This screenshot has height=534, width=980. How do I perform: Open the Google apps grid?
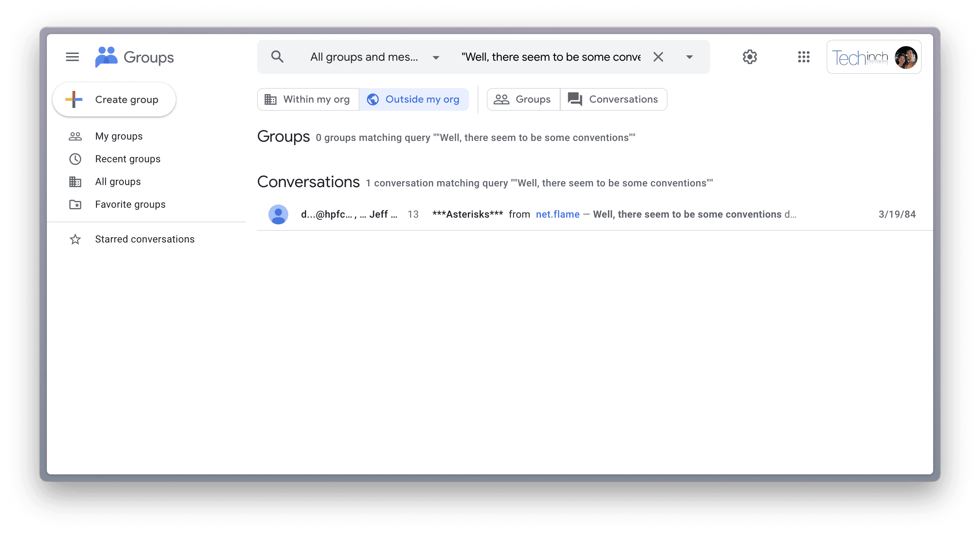(804, 57)
